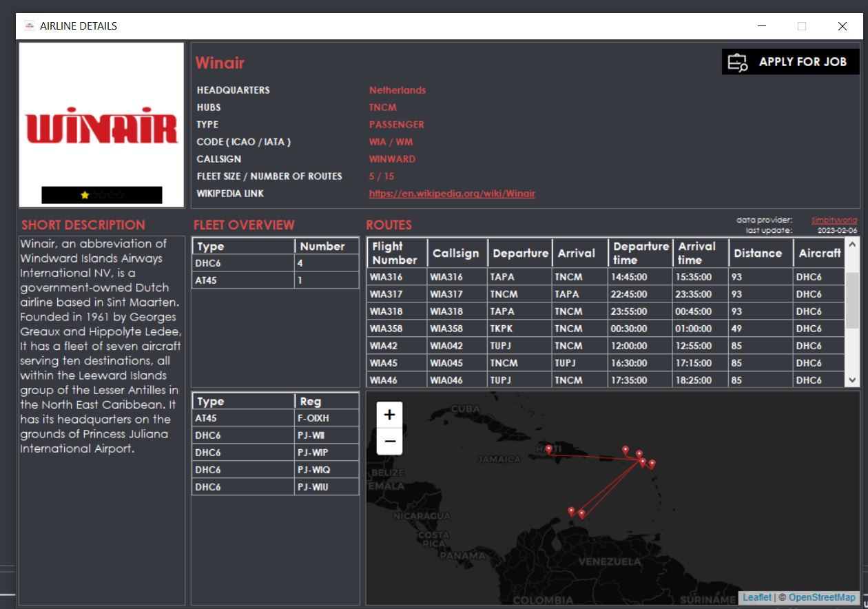
Task: Minimize the Airline Details window
Action: point(762,26)
